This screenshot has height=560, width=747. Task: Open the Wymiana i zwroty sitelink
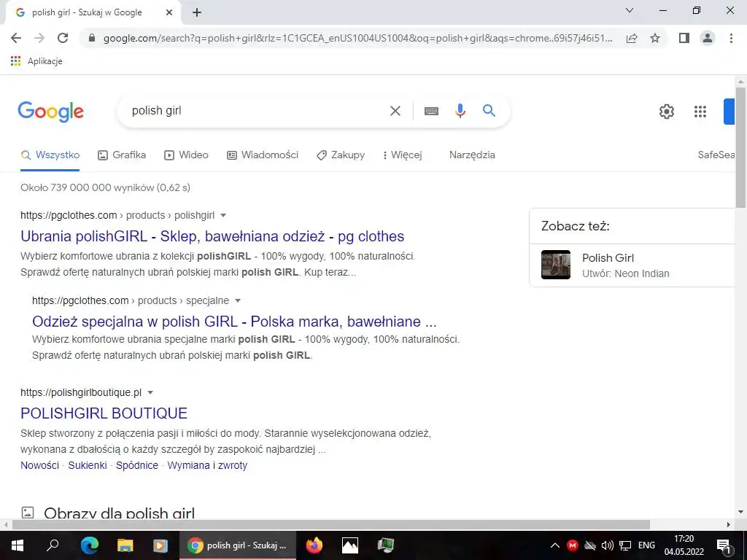click(x=207, y=465)
